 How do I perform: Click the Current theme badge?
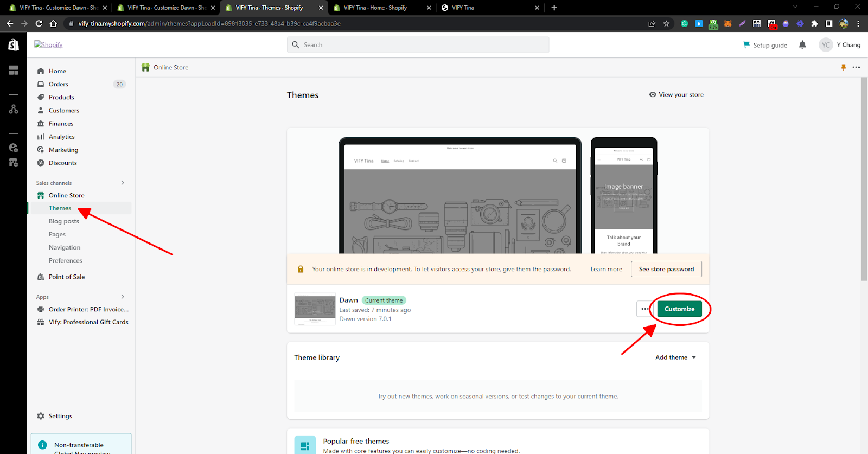(384, 300)
